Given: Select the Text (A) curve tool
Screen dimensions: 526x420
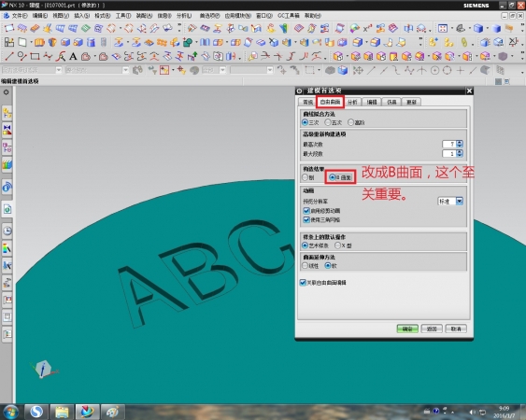Looking at the screenshot, I should pyautogui.click(x=73, y=56).
